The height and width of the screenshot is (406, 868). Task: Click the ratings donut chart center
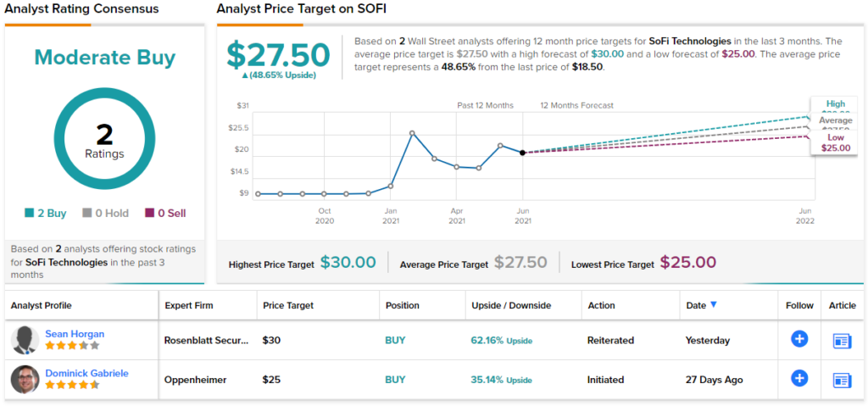104,141
